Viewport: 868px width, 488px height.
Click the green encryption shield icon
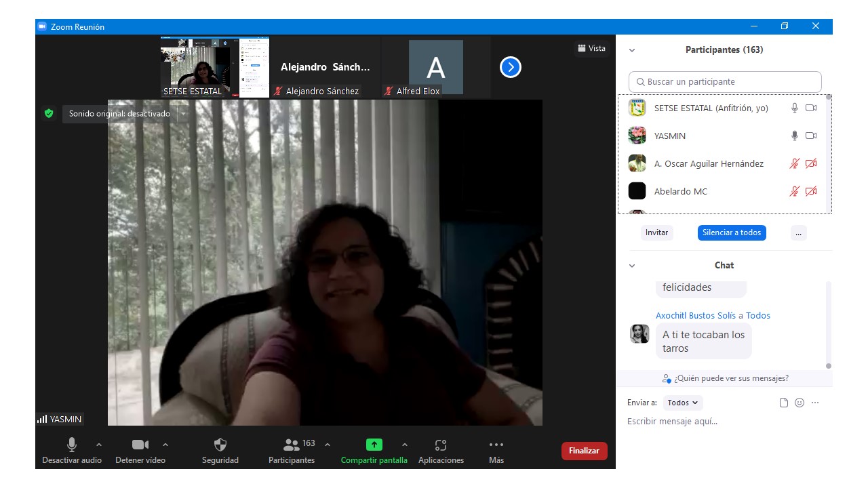tap(49, 114)
